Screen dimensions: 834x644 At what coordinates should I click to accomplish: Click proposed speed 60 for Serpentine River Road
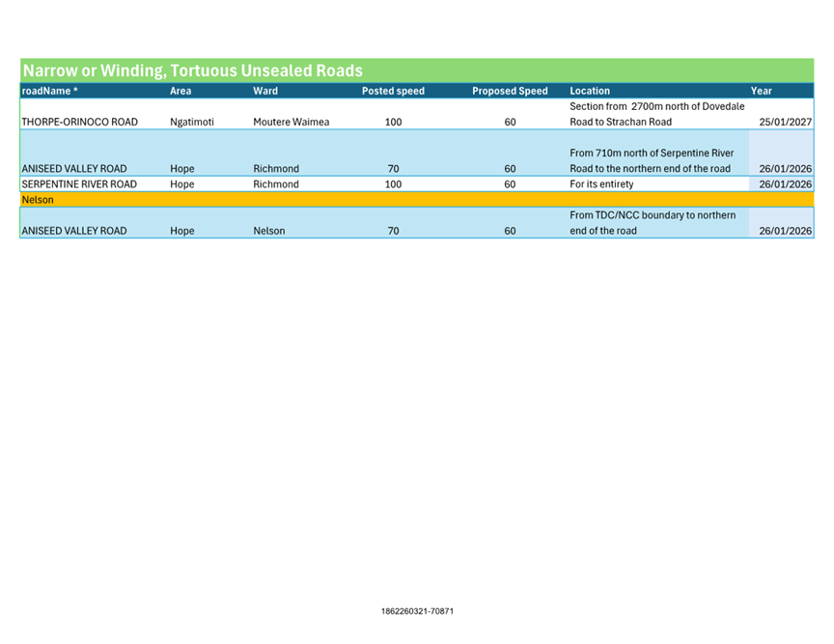point(510,184)
